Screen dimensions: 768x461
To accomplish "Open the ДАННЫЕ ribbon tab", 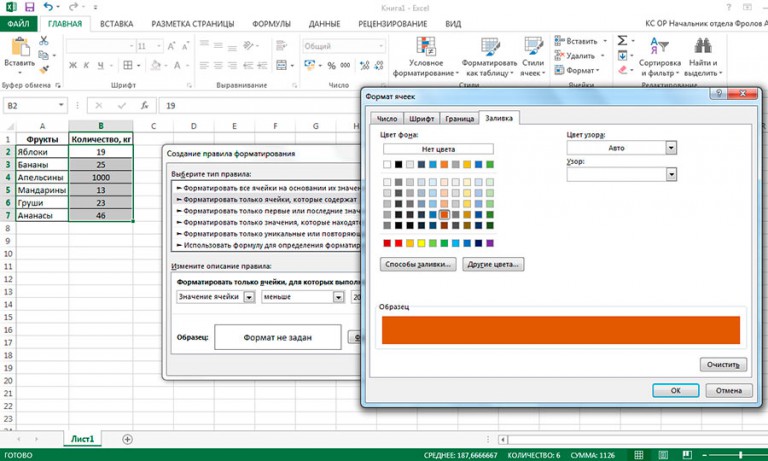I will click(x=324, y=24).
